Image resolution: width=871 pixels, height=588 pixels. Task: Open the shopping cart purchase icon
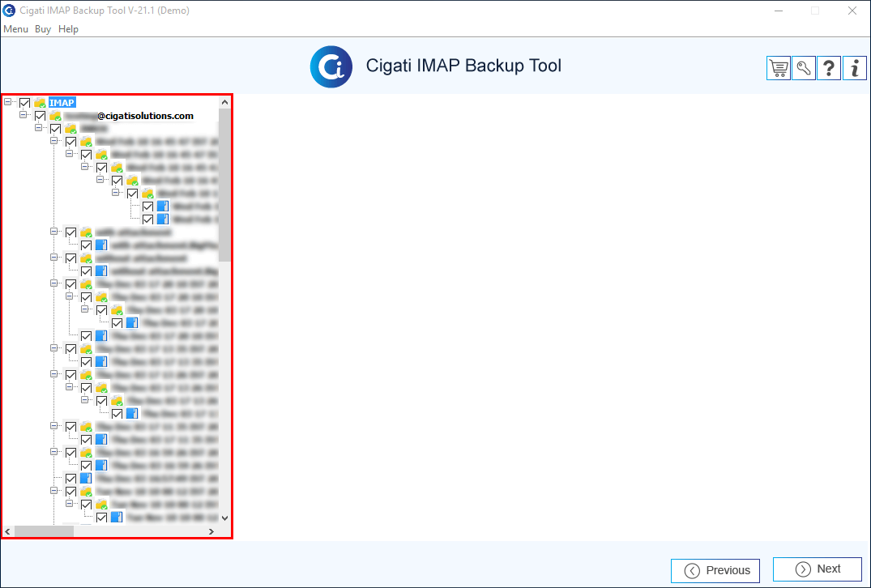pos(779,68)
